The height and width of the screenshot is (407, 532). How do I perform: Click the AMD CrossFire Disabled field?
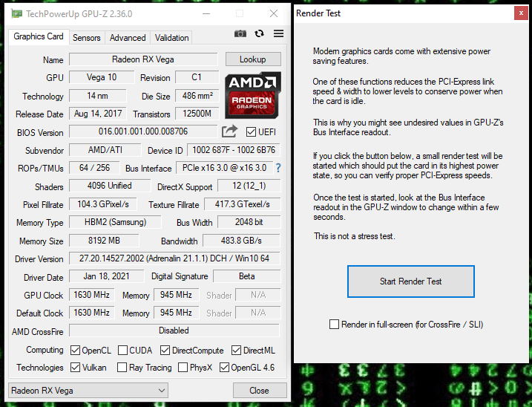click(x=174, y=331)
